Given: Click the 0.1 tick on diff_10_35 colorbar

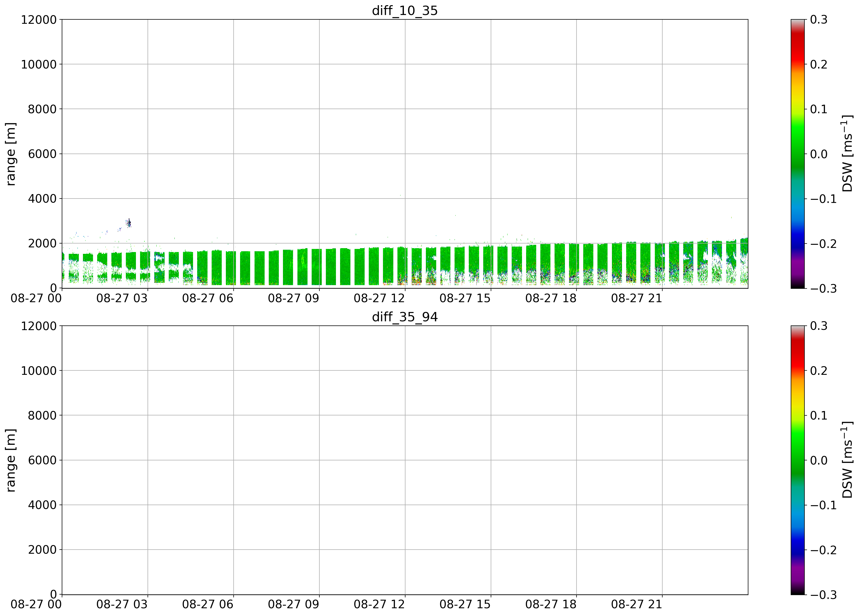Looking at the screenshot, I should pos(819,109).
